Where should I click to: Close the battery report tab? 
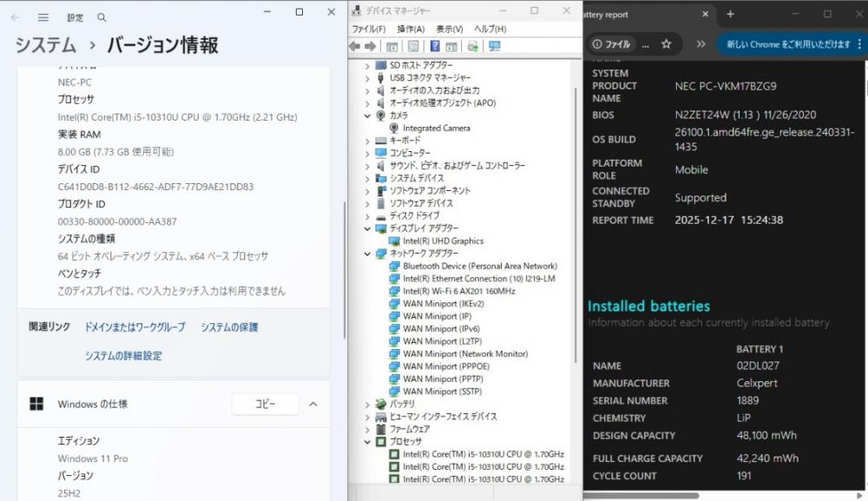(x=705, y=15)
